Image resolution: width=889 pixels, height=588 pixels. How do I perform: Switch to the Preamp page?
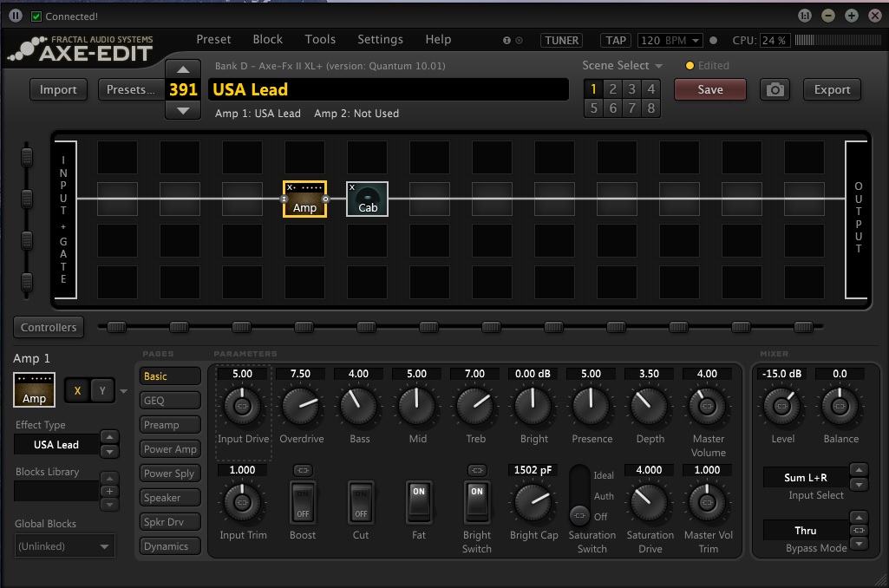pyautogui.click(x=170, y=425)
